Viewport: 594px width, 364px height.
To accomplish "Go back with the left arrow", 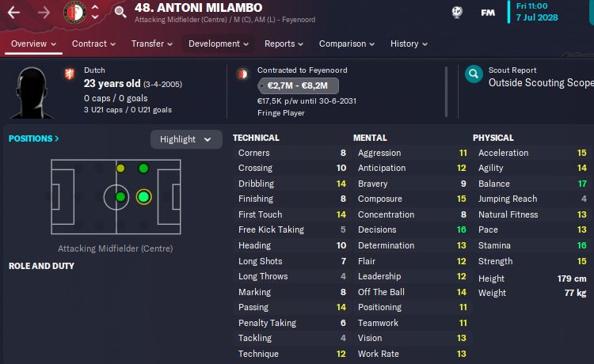I will 13,13.
